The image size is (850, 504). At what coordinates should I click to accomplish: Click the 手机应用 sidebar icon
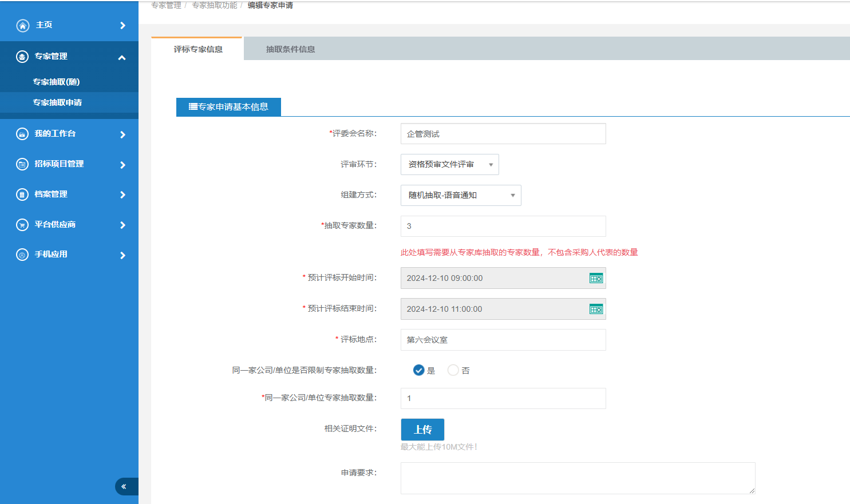pos(22,255)
